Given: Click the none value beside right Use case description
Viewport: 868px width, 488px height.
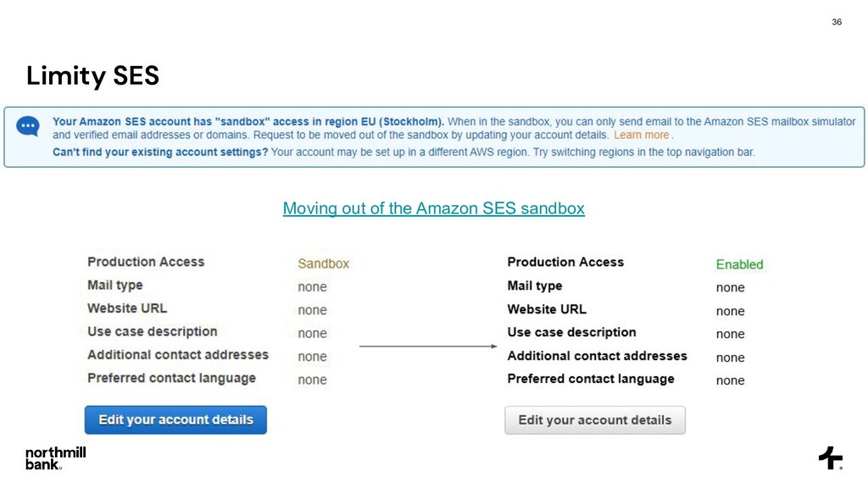Looking at the screenshot, I should coord(730,334).
